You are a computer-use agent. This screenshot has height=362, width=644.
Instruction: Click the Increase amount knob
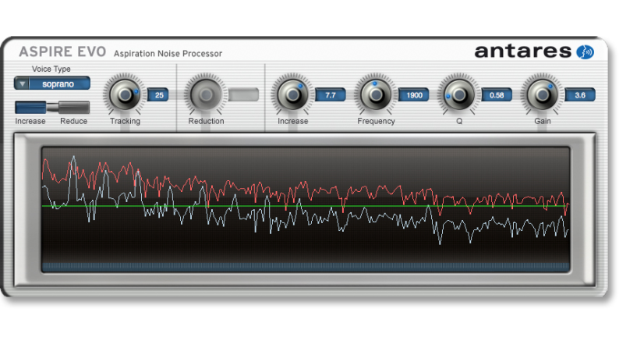click(x=292, y=95)
